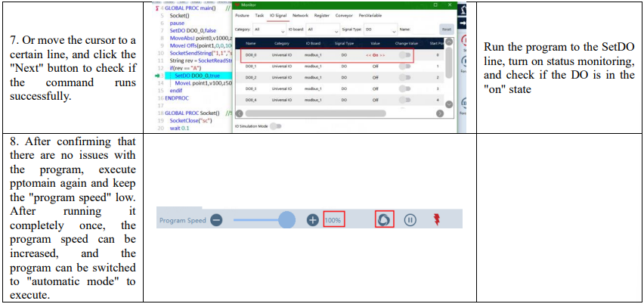Screen dimensions: 644x304
Task: Close the Monitor window
Action: pyautogui.click(x=450, y=5)
